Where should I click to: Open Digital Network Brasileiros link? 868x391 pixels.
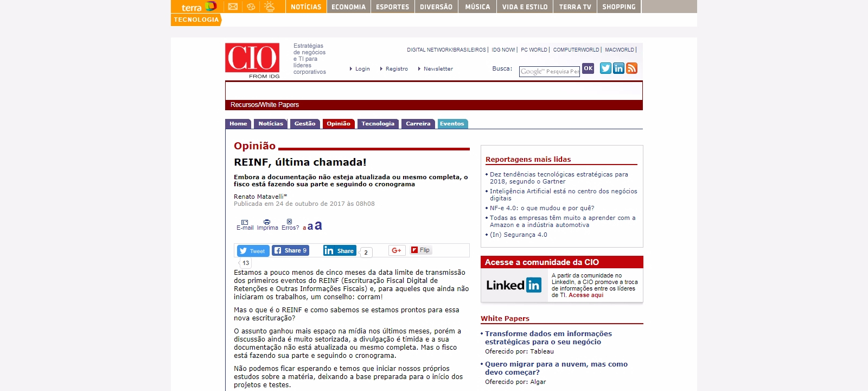tap(446, 50)
